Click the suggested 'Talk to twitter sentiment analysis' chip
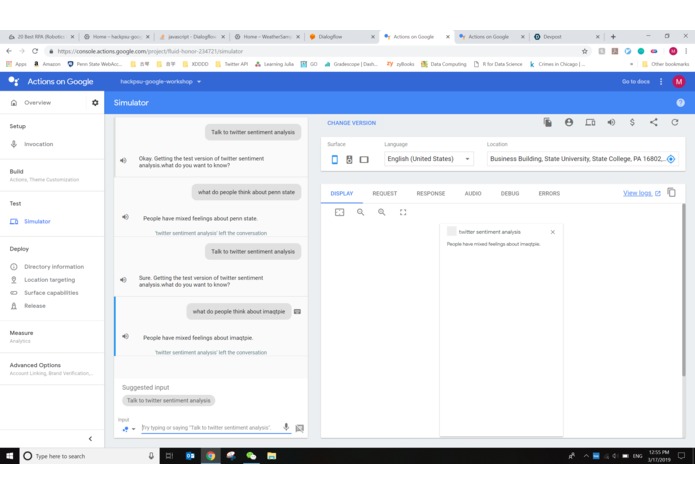695x494 pixels. [168, 401]
